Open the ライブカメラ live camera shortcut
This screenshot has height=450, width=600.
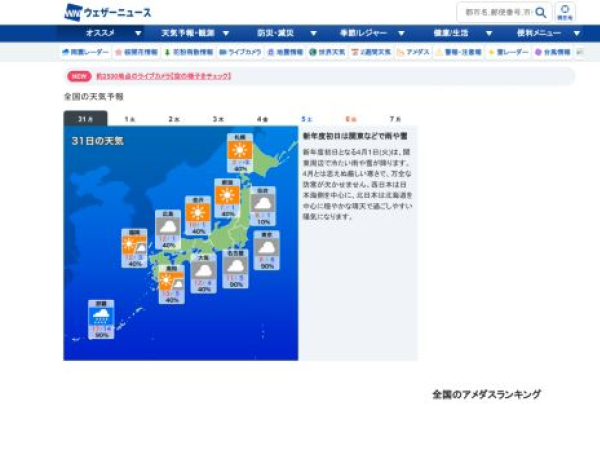(x=240, y=52)
